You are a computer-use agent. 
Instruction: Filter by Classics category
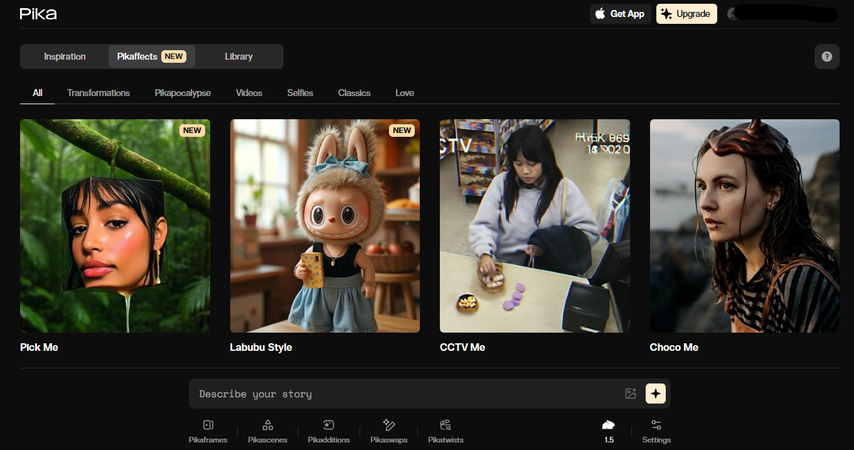354,93
